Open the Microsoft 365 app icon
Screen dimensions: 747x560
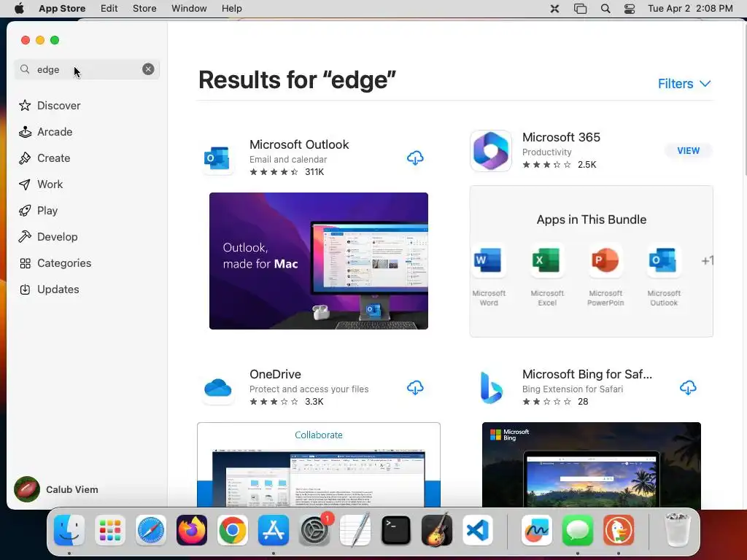point(491,150)
